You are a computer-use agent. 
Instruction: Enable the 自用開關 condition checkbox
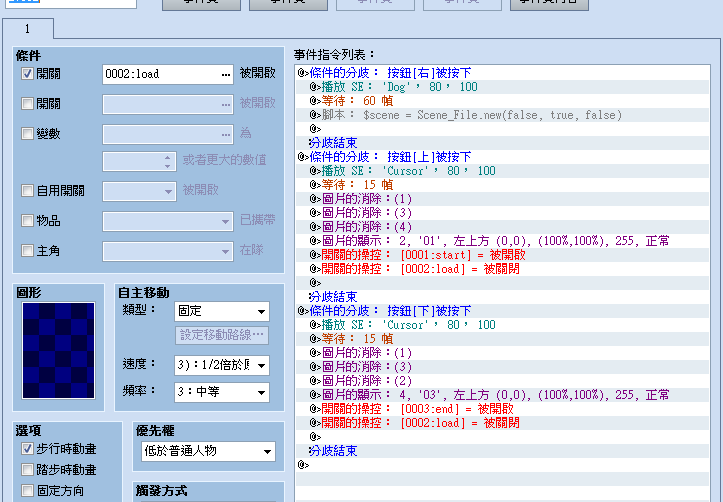point(27,190)
